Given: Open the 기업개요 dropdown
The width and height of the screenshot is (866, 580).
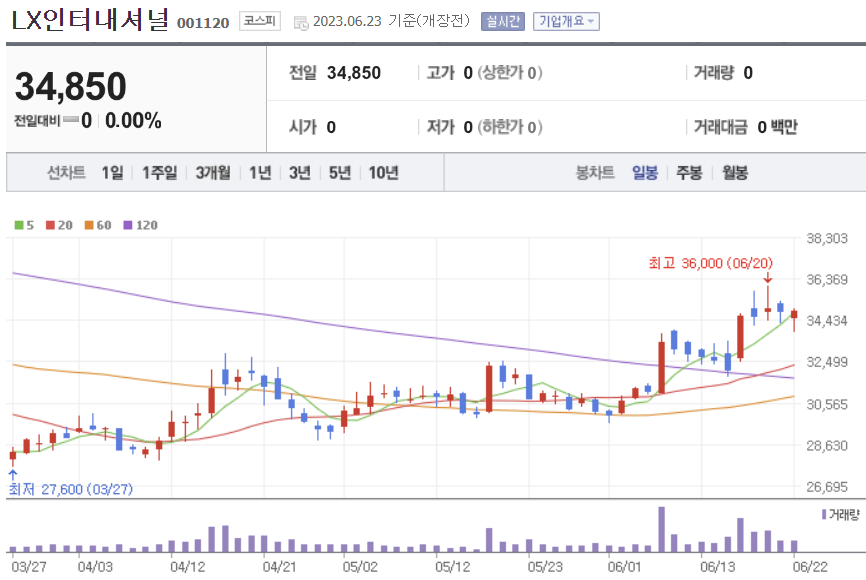Looking at the screenshot, I should click(x=566, y=22).
